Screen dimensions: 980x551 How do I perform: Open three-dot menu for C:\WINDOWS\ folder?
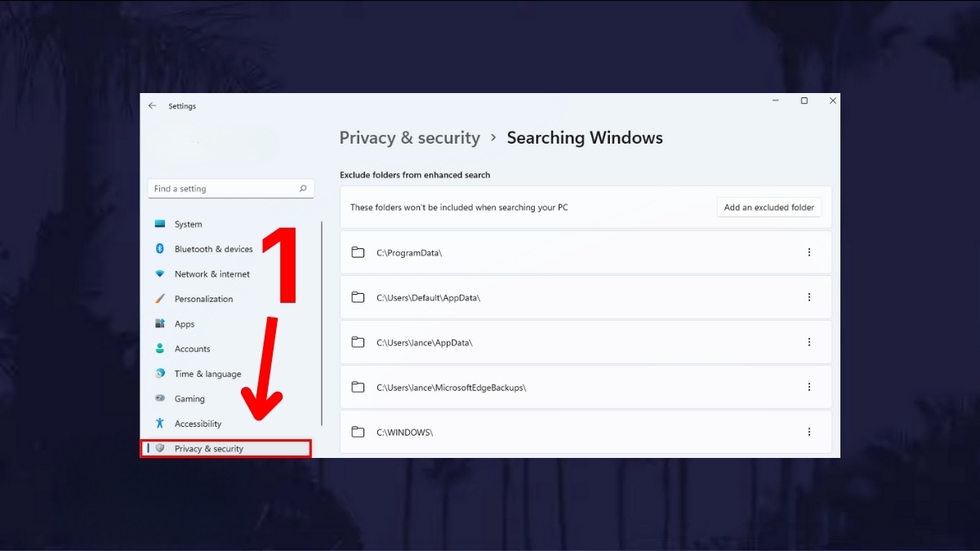[809, 432]
